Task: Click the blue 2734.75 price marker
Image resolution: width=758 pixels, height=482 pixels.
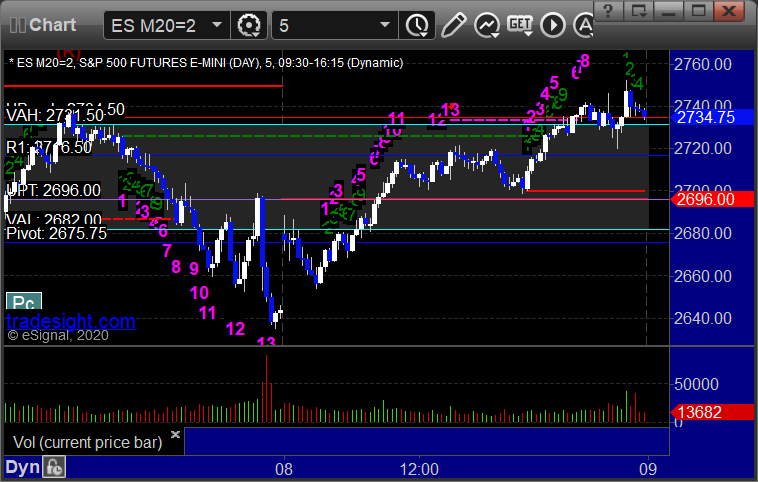Action: coord(712,117)
